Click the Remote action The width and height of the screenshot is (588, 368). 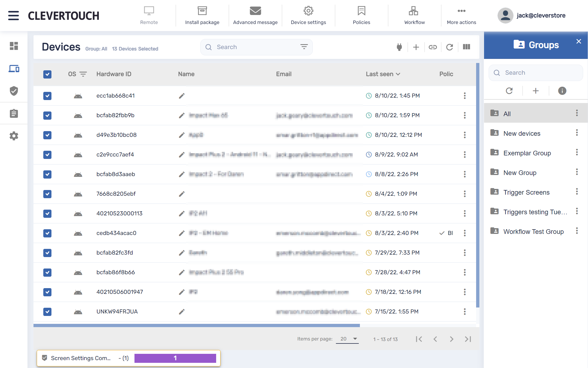(149, 16)
